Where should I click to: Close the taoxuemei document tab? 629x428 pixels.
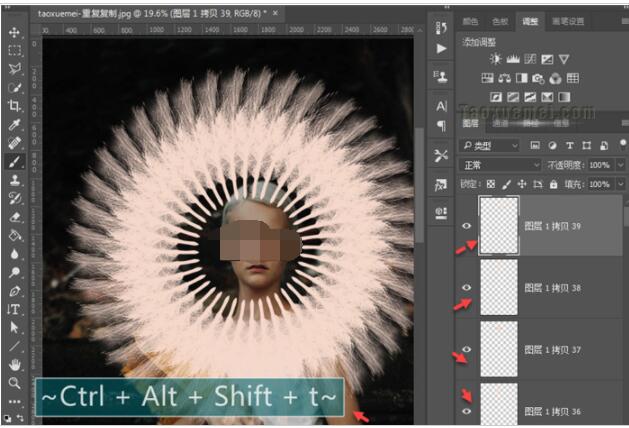(x=276, y=13)
